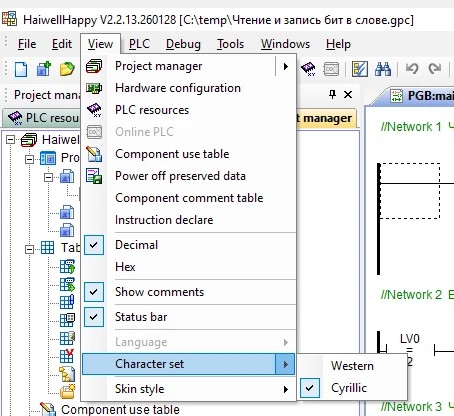Click the Pro program folder tree icon
The image size is (454, 416).
pos(48,158)
